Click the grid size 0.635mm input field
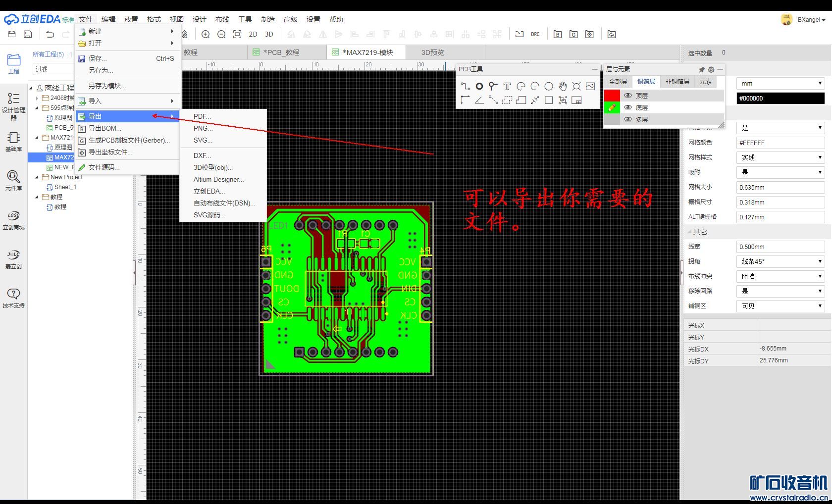Screen dimensions: 832x504 pyautogui.click(x=780, y=187)
